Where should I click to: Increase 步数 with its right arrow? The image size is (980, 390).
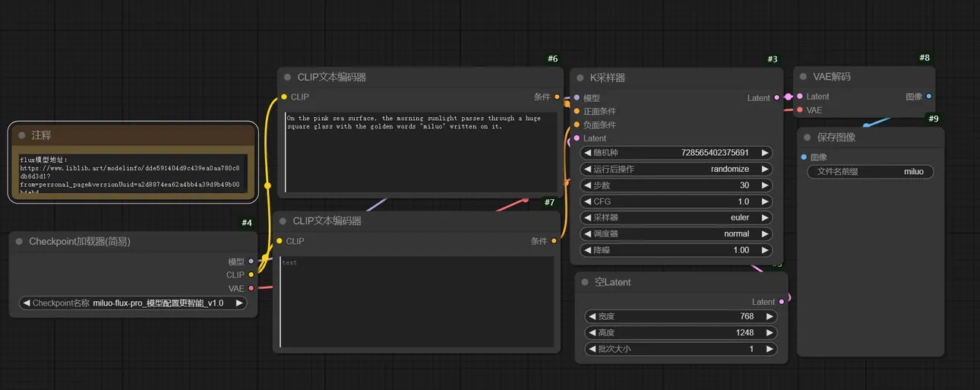point(765,185)
